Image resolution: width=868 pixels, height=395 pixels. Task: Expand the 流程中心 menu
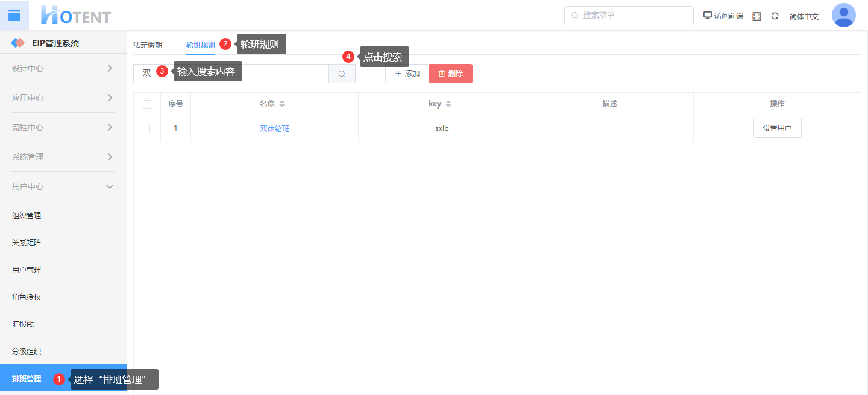63,127
